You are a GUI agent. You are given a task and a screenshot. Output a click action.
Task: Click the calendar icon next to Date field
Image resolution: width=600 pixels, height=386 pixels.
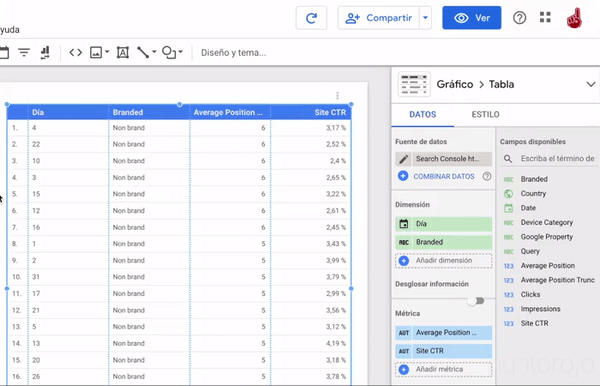(x=508, y=208)
